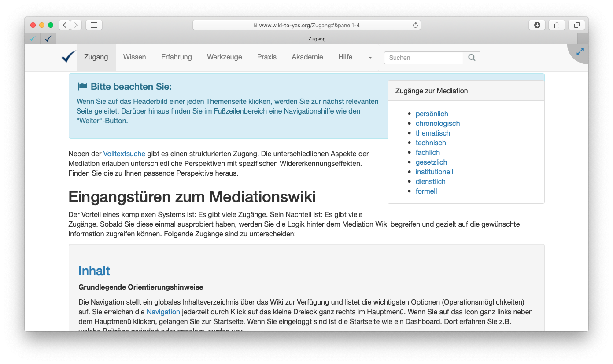This screenshot has width=613, height=364.
Task: Click the Safari share icon
Action: 557,25
